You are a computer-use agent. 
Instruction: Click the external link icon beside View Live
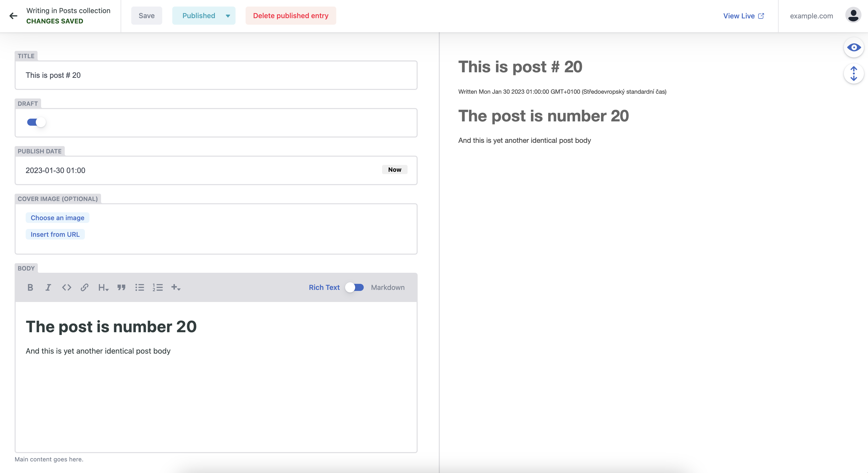[x=761, y=16]
